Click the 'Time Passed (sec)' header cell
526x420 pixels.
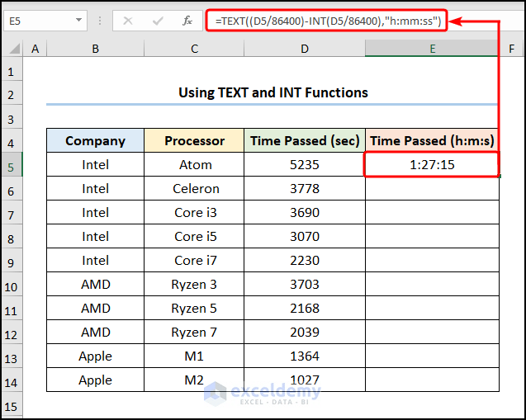[305, 140]
